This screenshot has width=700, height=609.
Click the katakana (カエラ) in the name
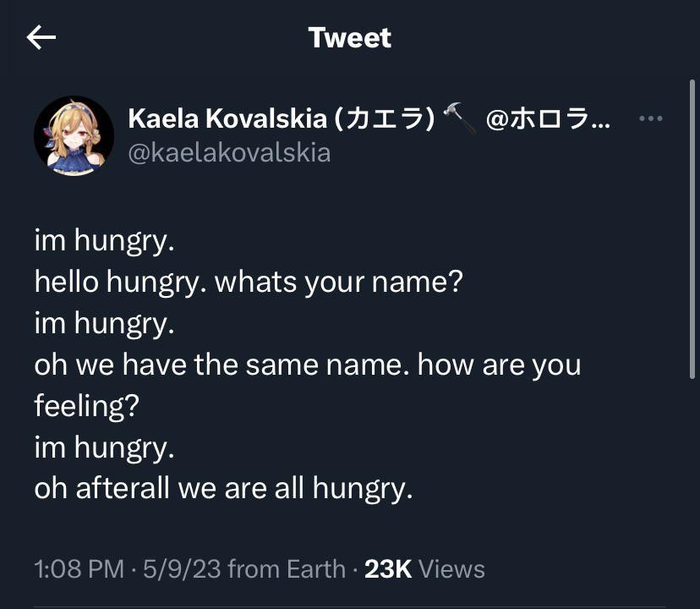pos(385,119)
